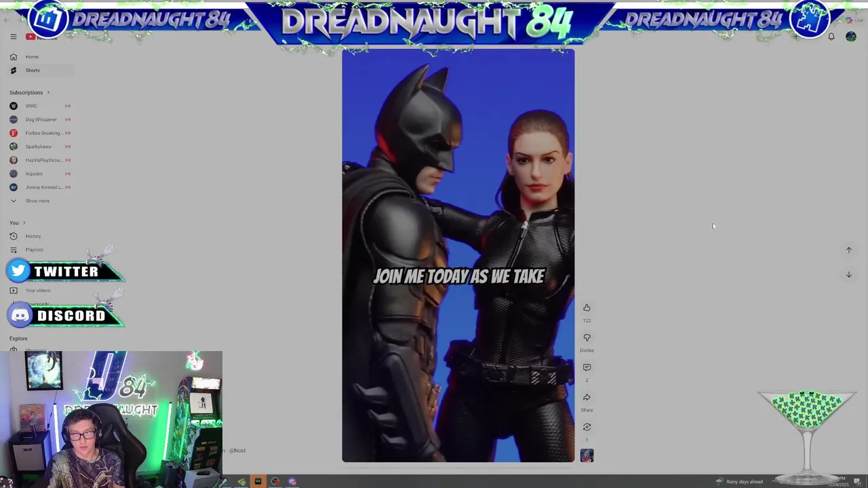
Task: Like the Short with thumbs up
Action: pos(587,308)
